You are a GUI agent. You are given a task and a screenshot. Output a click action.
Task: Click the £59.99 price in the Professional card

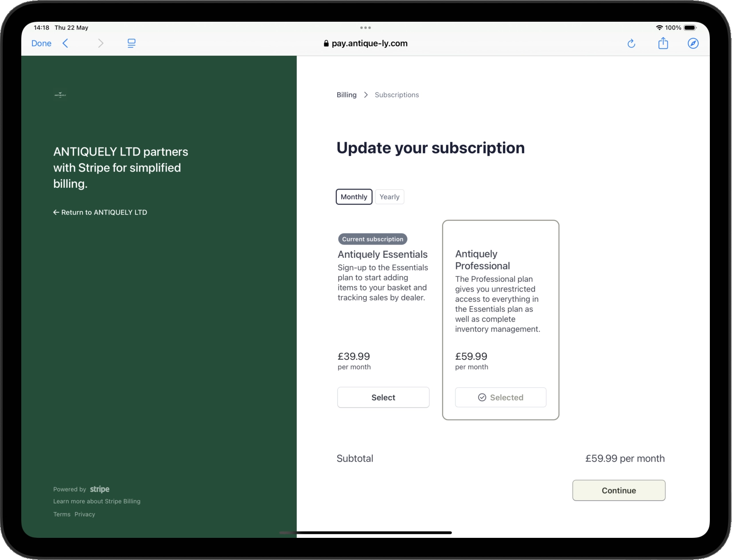471,356
